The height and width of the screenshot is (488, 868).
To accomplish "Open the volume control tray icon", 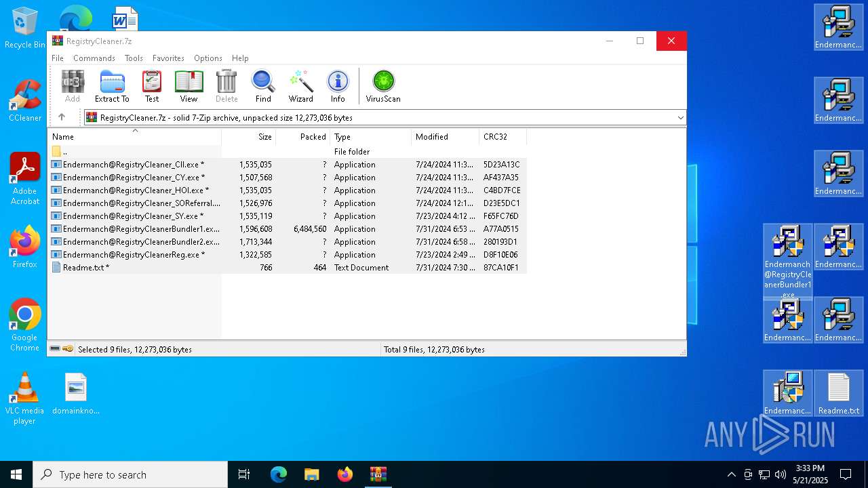I will [781, 474].
